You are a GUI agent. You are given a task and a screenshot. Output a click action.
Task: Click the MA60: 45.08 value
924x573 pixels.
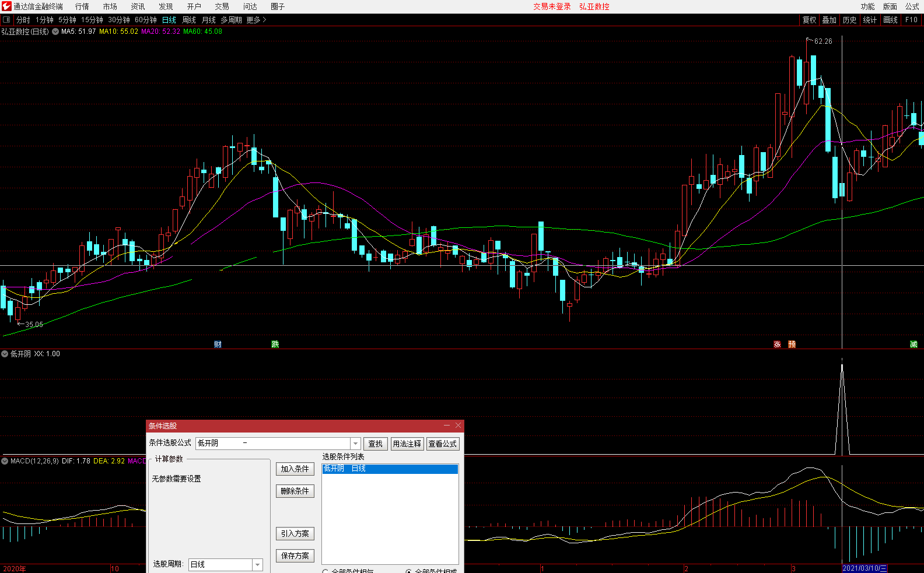coord(202,31)
